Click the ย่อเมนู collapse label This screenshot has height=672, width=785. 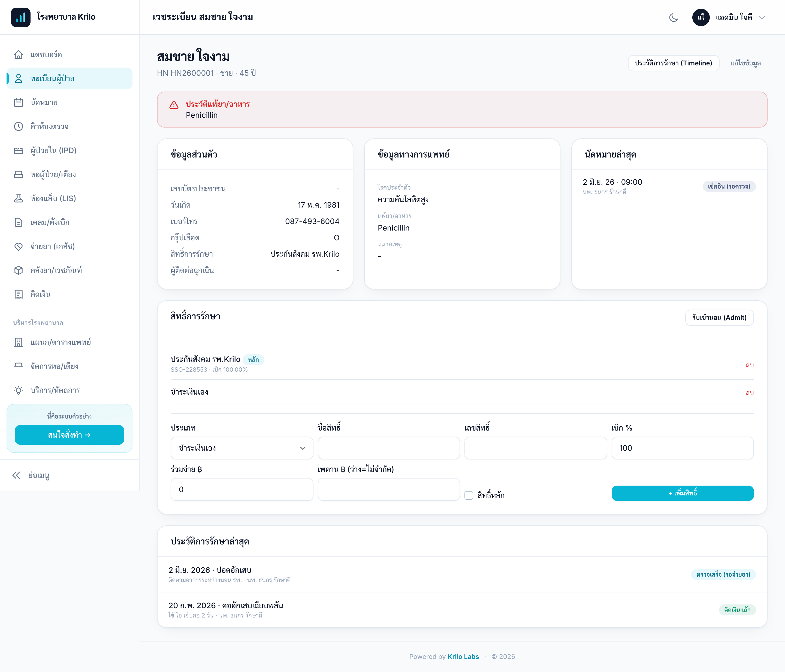pyautogui.click(x=39, y=476)
